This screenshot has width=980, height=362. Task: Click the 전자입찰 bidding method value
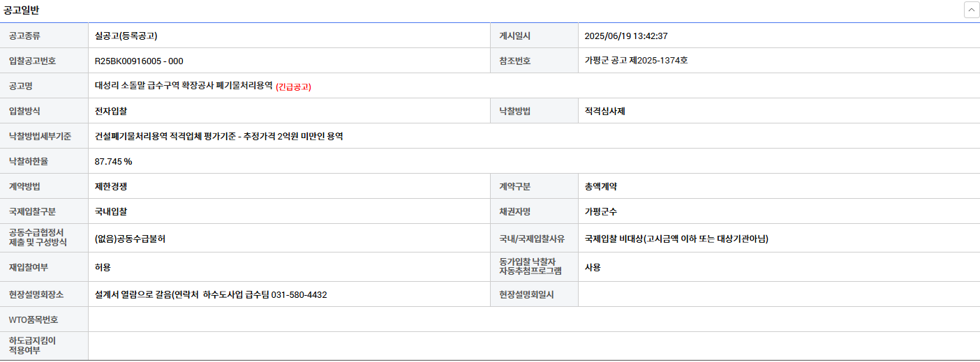(x=111, y=111)
